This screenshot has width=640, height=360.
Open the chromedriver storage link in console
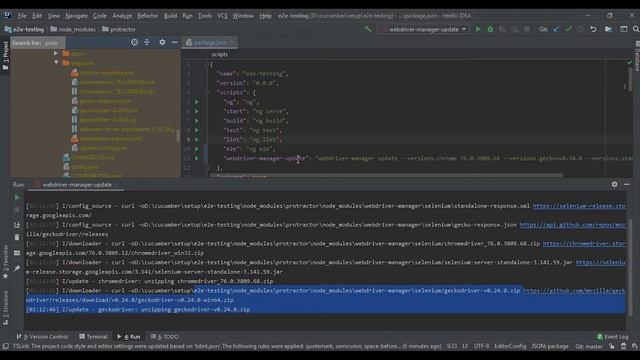pos(584,244)
